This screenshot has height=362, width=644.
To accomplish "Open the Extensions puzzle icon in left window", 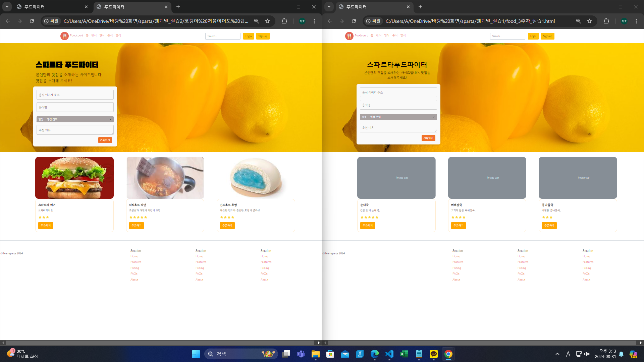I will pos(284,21).
